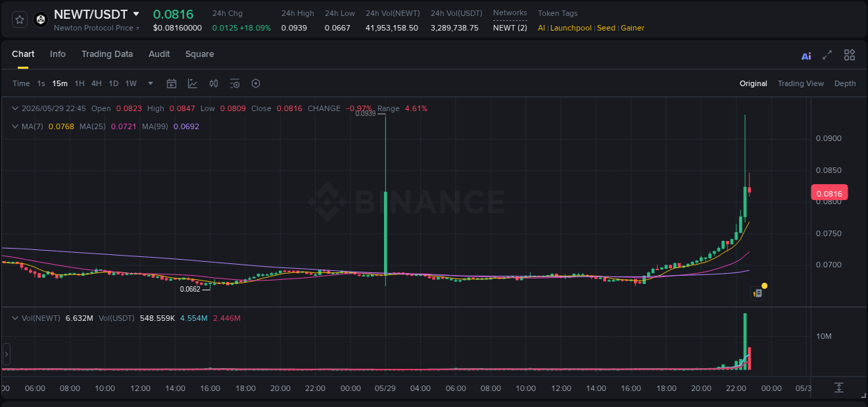
Task: Click the Gainer token tag
Action: pyautogui.click(x=633, y=28)
